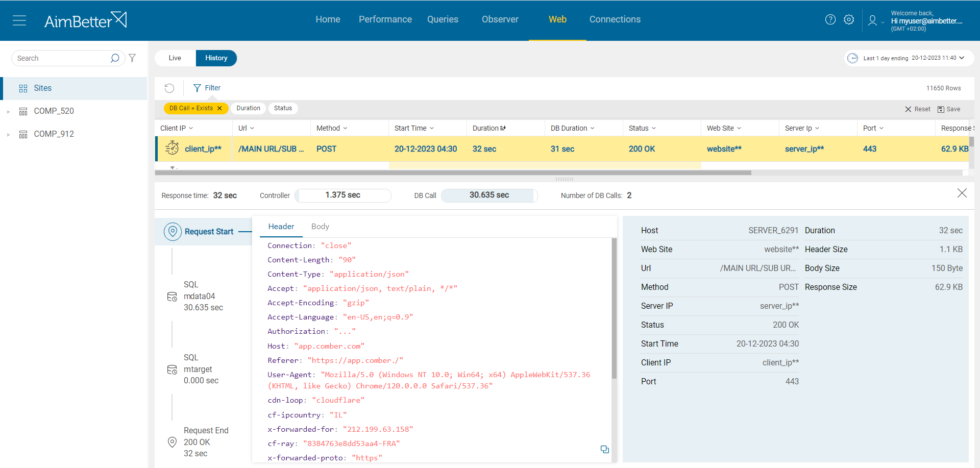Viewport: 980px width, 468px height.
Task: Click the mdata04 SQL database icon
Action: click(x=172, y=297)
